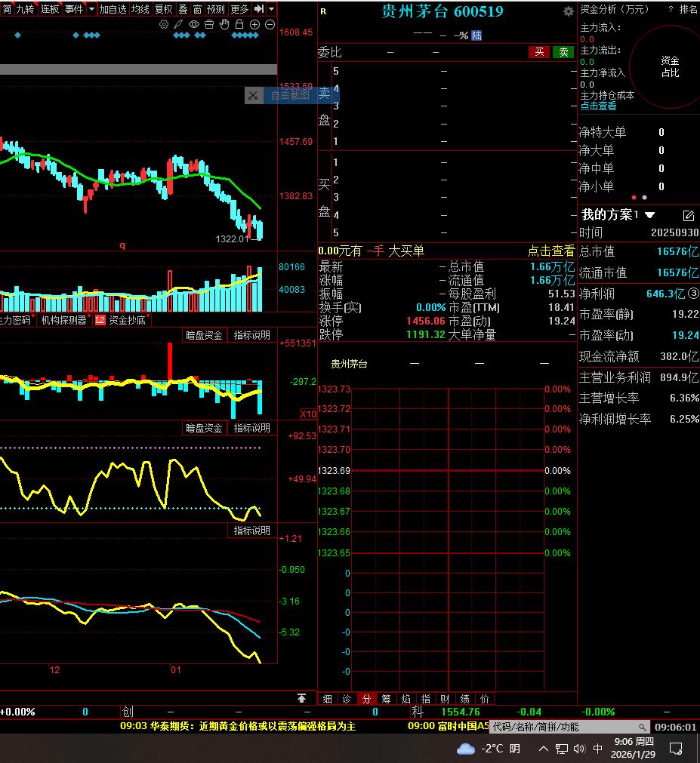Switch to the 绩 performance tab
Viewport: 700px width, 763px height.
point(465,699)
